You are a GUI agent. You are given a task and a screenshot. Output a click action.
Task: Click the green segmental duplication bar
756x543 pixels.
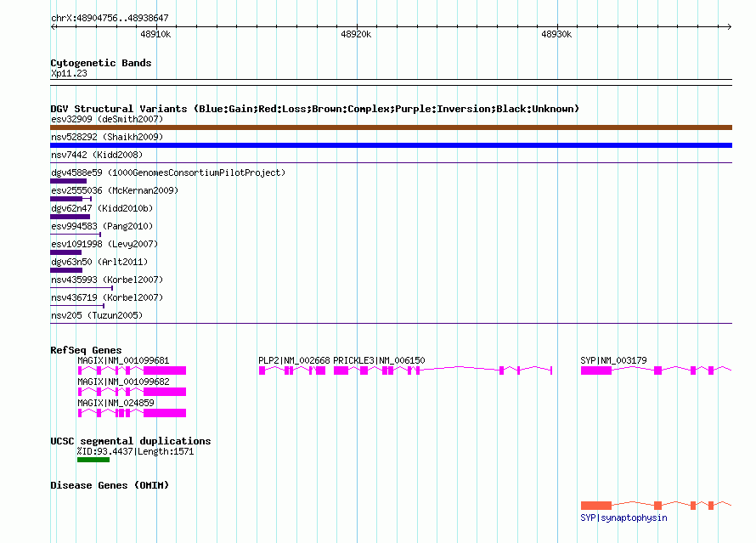tap(93, 460)
